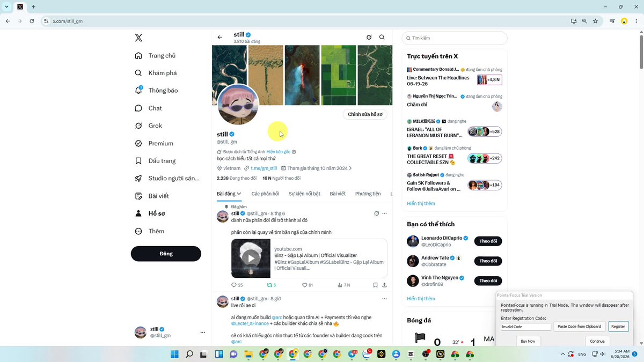Screen dimensions: 644x362
Task: Click the back arrow in profile header
Action: coord(219,38)
